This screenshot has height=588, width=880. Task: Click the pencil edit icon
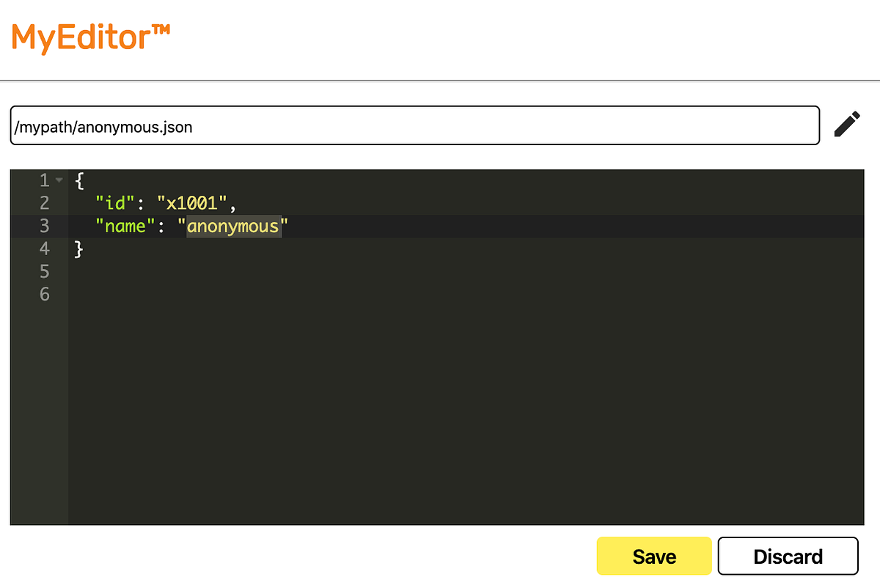click(x=846, y=125)
